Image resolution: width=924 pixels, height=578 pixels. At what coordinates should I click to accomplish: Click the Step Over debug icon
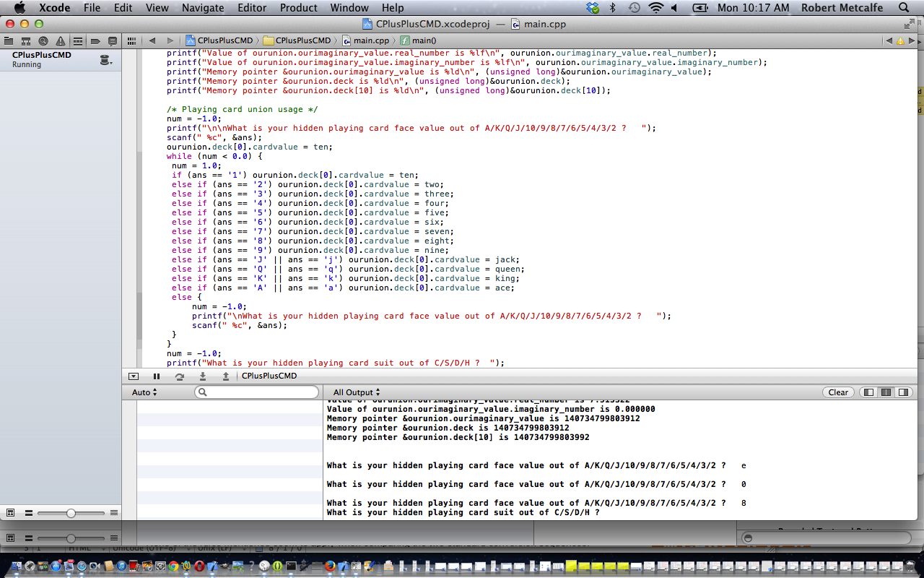point(180,376)
